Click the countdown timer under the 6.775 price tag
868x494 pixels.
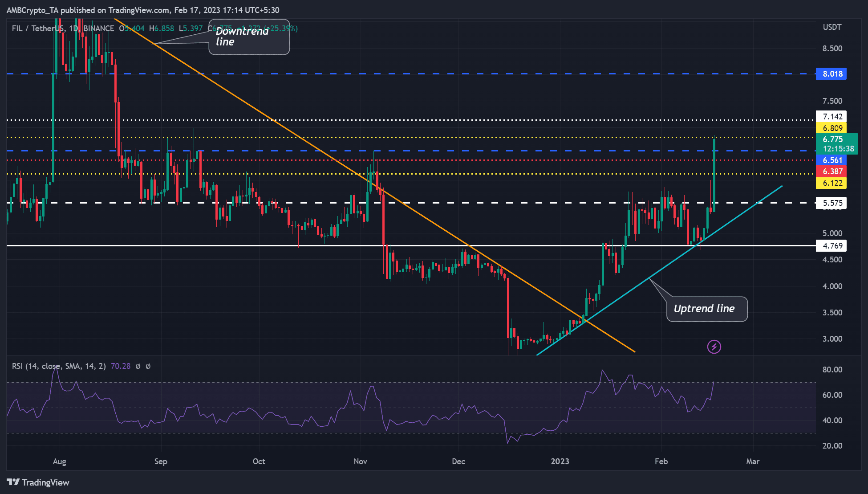839,149
